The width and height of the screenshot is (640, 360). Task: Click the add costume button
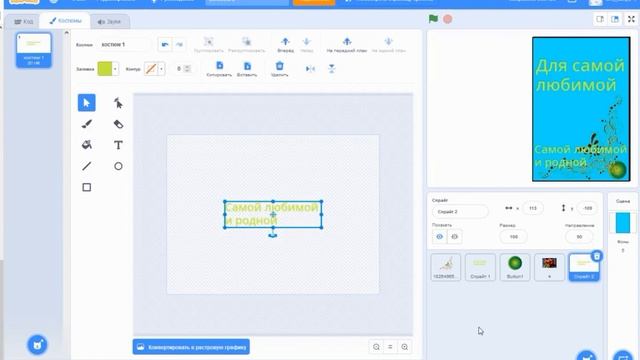coord(37,345)
